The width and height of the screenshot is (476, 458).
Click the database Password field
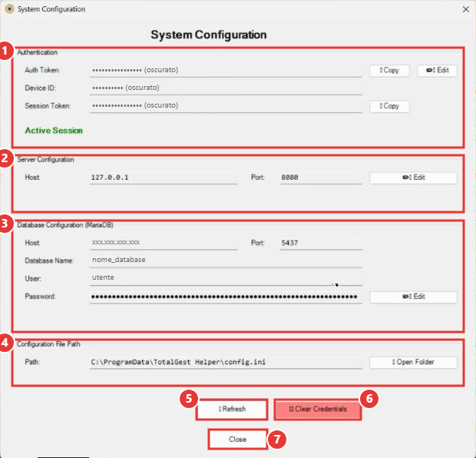point(226,297)
